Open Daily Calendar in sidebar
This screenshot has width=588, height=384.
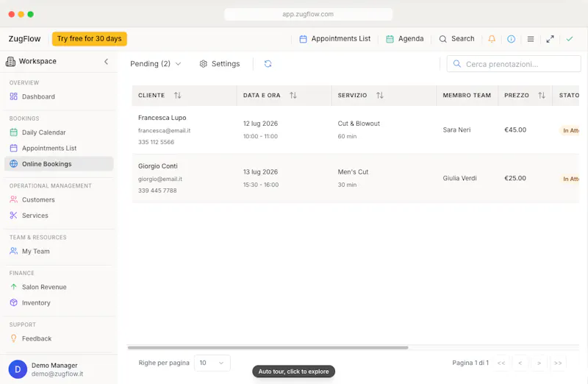coord(59,132)
